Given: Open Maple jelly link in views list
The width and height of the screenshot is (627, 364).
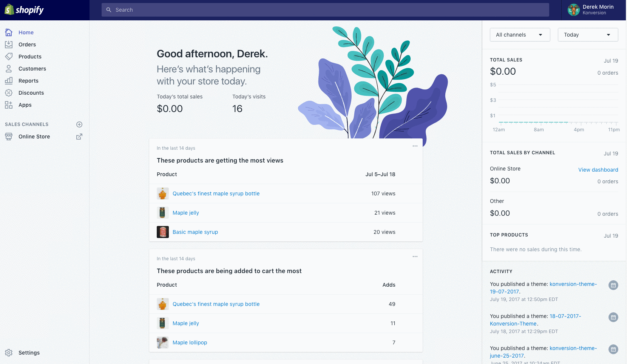Looking at the screenshot, I should click(186, 213).
